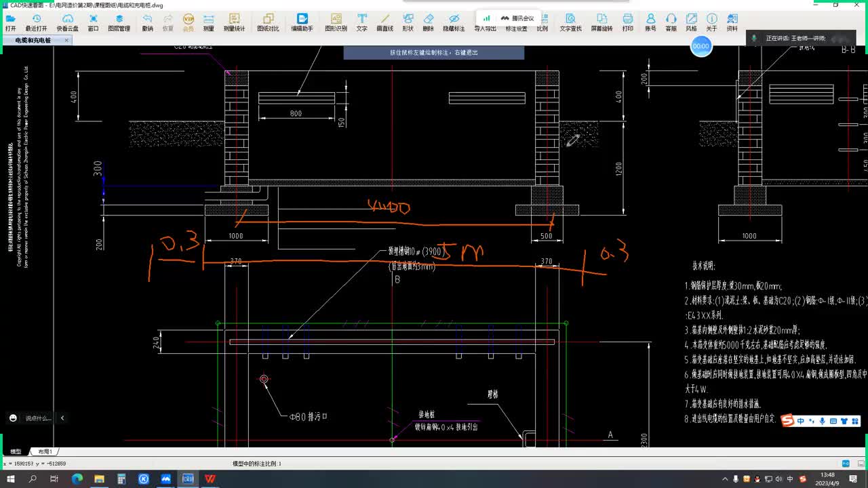Open the 关于 about dialog

click(x=711, y=23)
